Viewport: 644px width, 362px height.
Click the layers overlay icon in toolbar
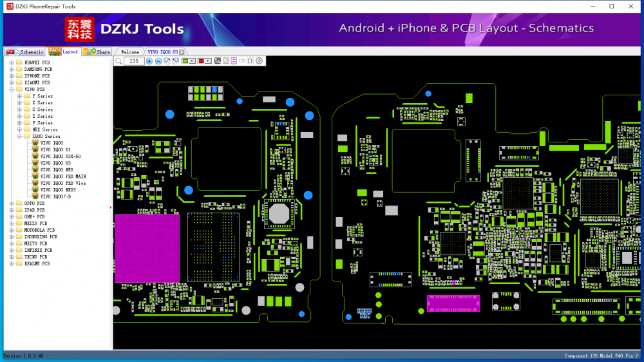(x=218, y=61)
